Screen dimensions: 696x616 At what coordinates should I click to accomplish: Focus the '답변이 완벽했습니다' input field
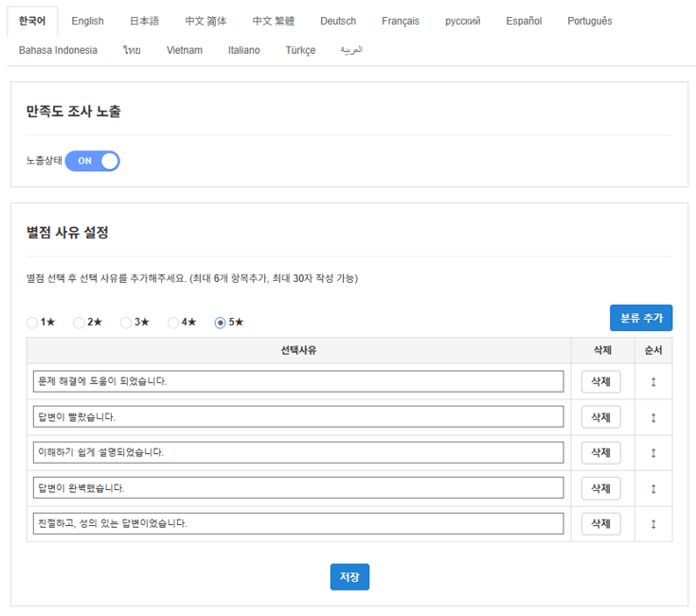pyautogui.click(x=298, y=488)
